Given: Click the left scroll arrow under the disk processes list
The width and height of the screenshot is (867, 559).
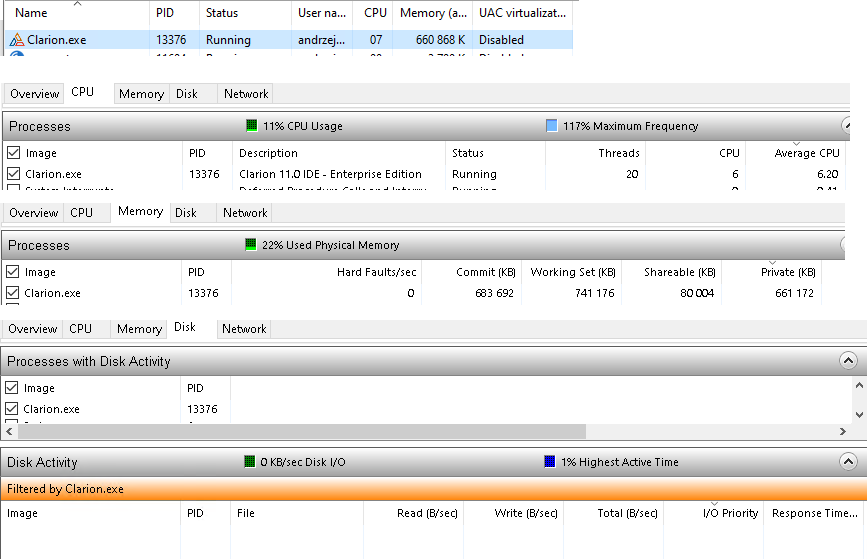Looking at the screenshot, I should (x=9, y=431).
